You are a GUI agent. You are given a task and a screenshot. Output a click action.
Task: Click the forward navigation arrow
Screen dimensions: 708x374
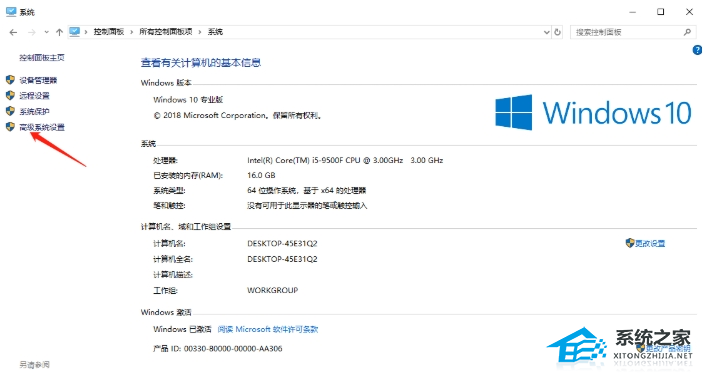(32, 32)
